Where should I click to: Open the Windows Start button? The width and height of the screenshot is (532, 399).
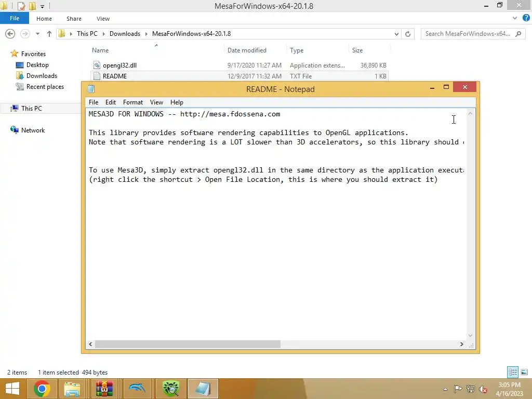[12, 389]
